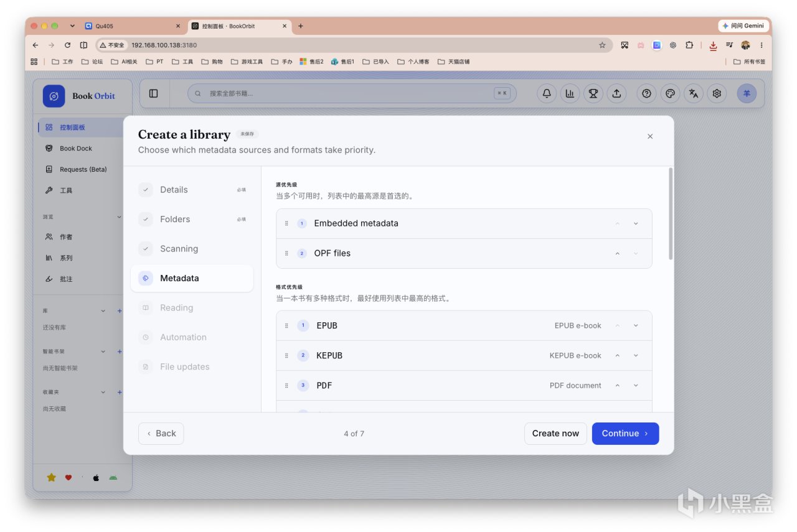Go to the Scanning step
The image size is (797, 532).
coord(192,249)
